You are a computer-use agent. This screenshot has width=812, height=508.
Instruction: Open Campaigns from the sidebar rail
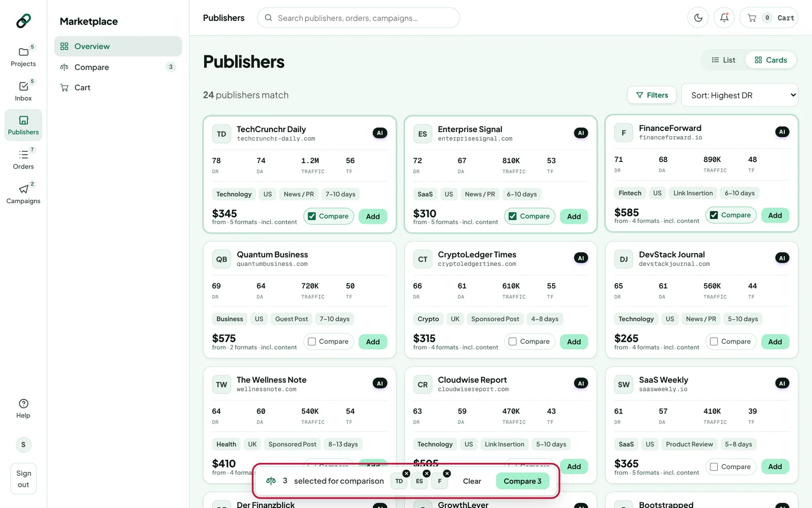click(x=23, y=194)
